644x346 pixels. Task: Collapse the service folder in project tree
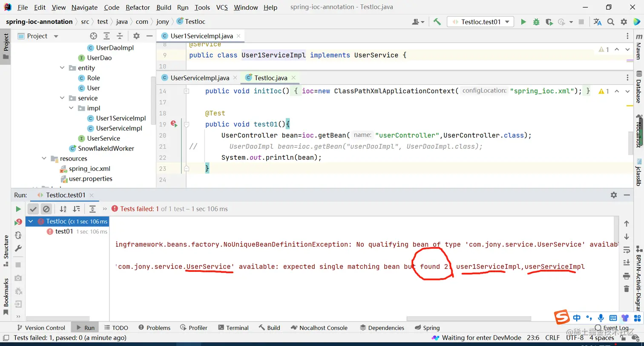[63, 98]
